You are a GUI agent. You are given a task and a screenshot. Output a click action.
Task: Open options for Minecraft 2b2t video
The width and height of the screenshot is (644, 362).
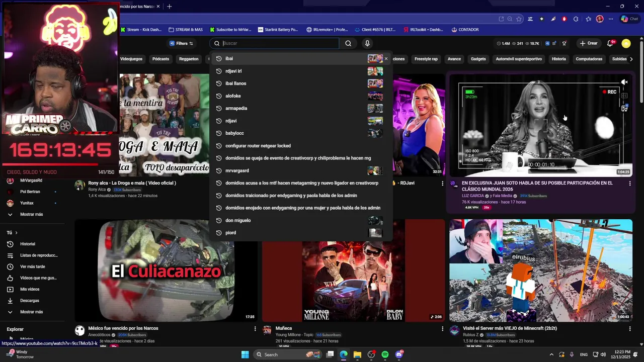tap(629, 329)
